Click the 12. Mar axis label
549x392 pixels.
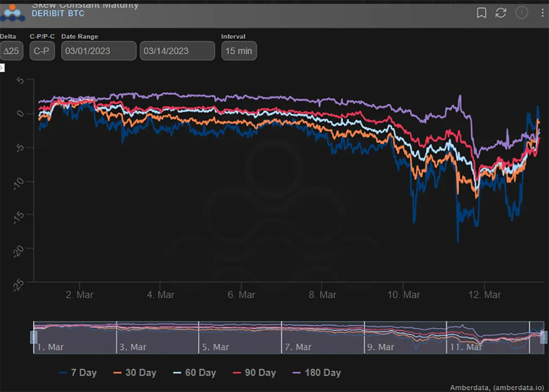485,295
